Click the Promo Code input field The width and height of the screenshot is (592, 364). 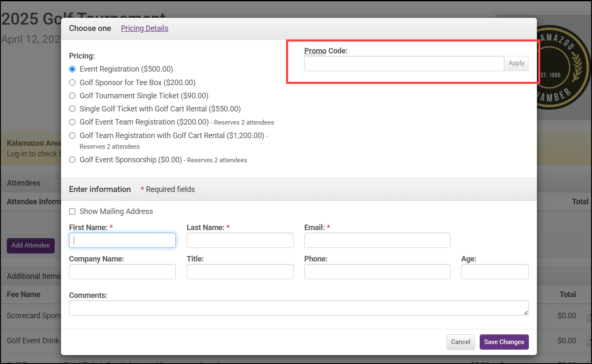tap(403, 64)
